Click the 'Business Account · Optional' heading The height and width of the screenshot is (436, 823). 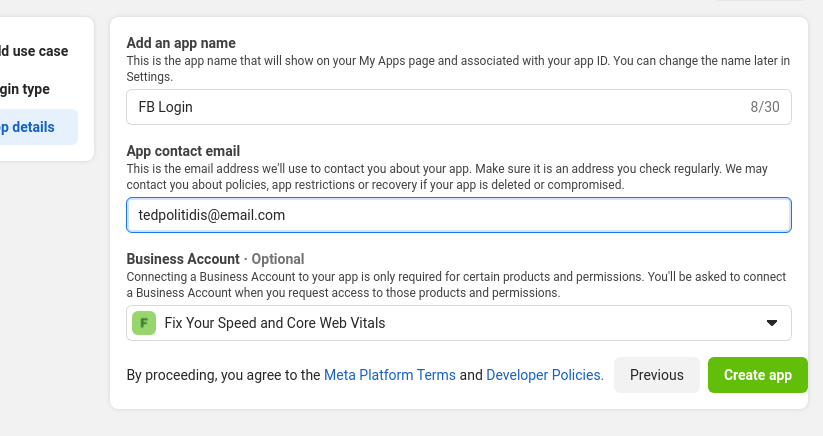tap(215, 259)
